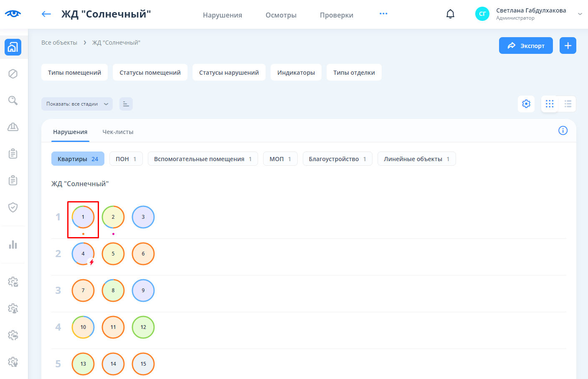This screenshot has height=379, width=588.
Task: Switch to grid view layout
Action: click(x=550, y=104)
